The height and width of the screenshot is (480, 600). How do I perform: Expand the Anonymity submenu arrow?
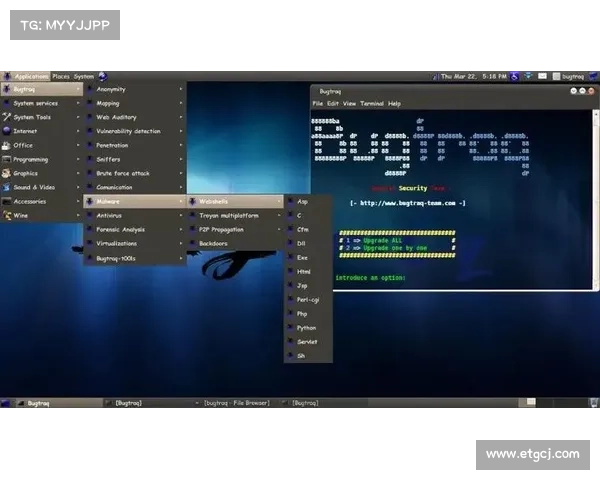[x=181, y=89]
